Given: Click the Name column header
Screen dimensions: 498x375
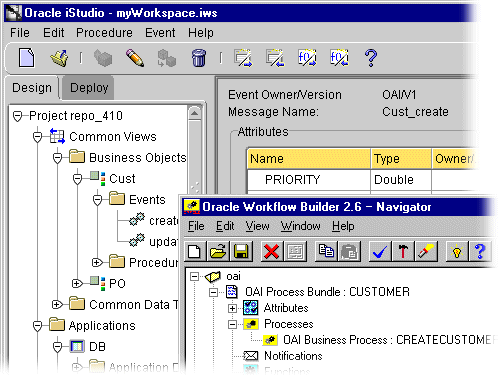Looking at the screenshot, I should click(309, 159).
